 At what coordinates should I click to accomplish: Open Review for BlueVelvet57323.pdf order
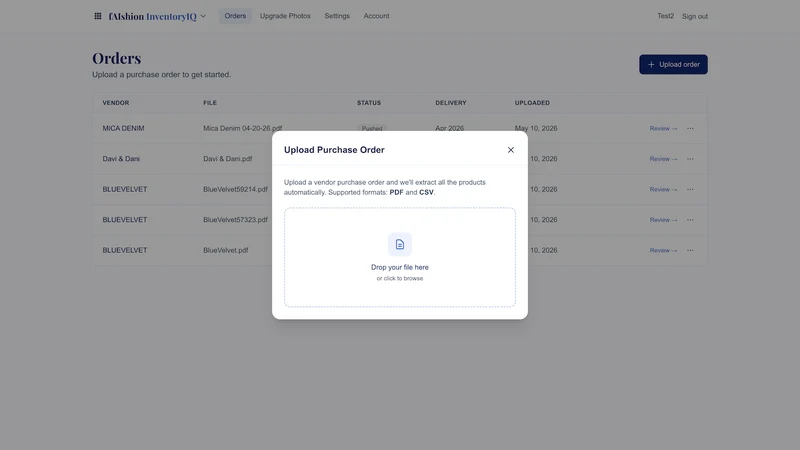pyautogui.click(x=663, y=220)
